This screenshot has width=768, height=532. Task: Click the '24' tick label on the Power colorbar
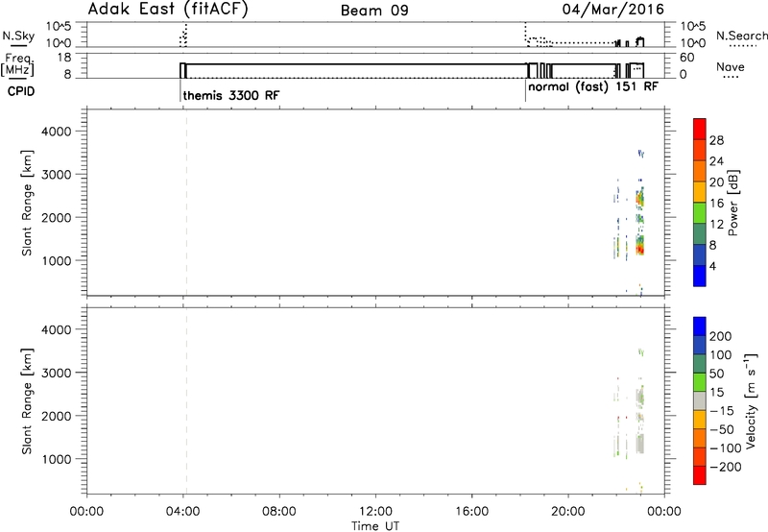716,161
